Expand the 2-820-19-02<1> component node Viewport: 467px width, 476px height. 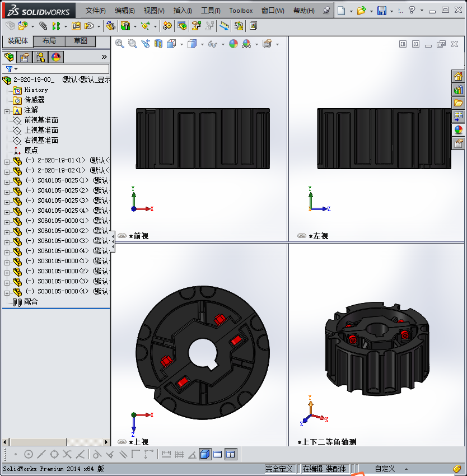pyautogui.click(x=7, y=172)
